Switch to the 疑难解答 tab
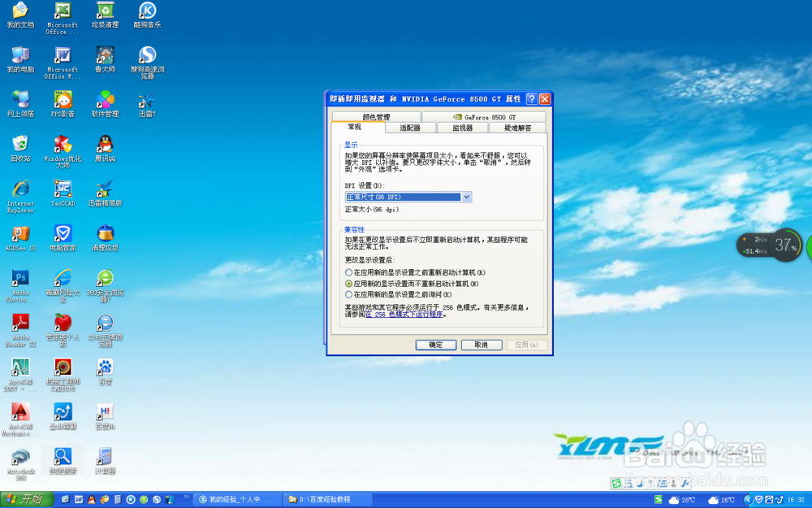 pyautogui.click(x=518, y=128)
